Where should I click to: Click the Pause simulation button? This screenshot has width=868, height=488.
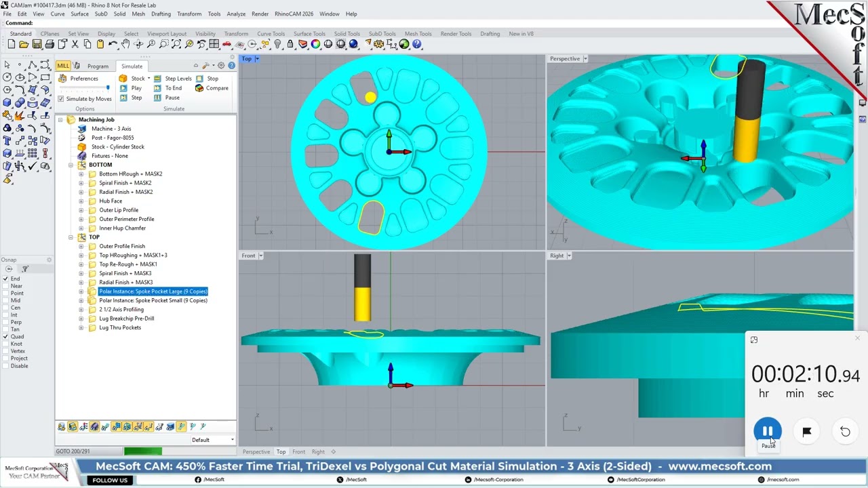(167, 98)
